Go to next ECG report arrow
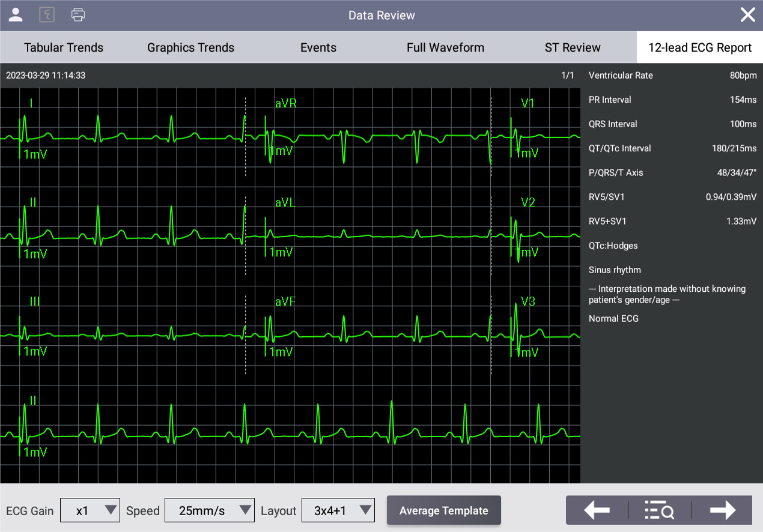Image resolution: width=763 pixels, height=532 pixels. (x=722, y=510)
